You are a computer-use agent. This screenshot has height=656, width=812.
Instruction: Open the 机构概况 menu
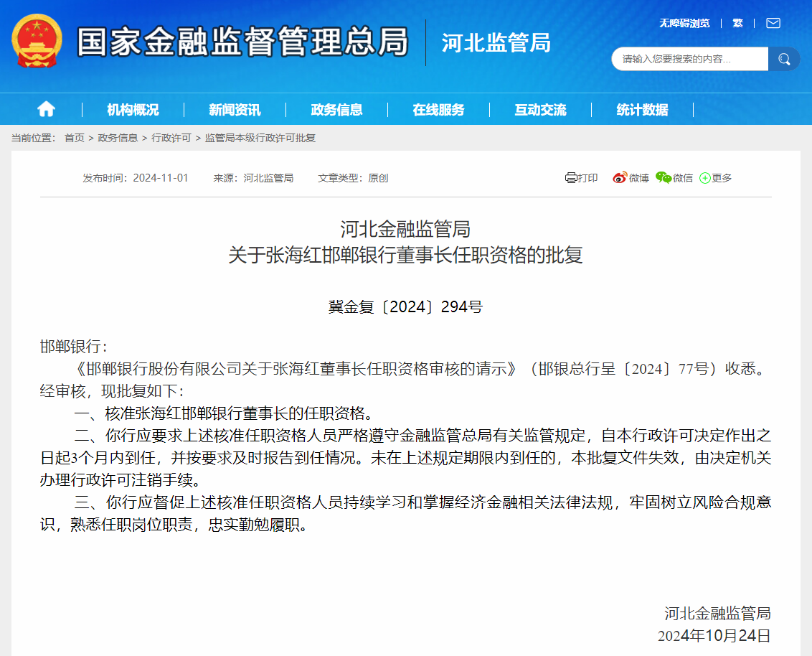pyautogui.click(x=133, y=110)
